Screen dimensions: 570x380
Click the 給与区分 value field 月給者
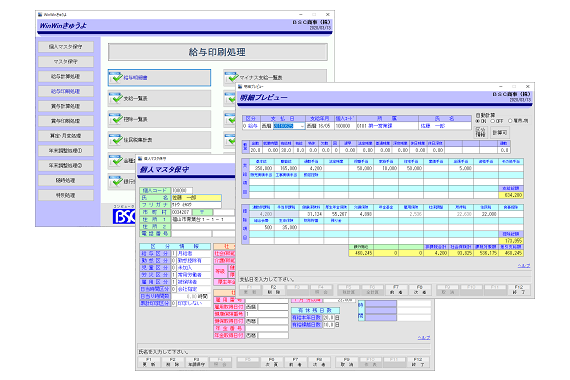click(x=193, y=253)
